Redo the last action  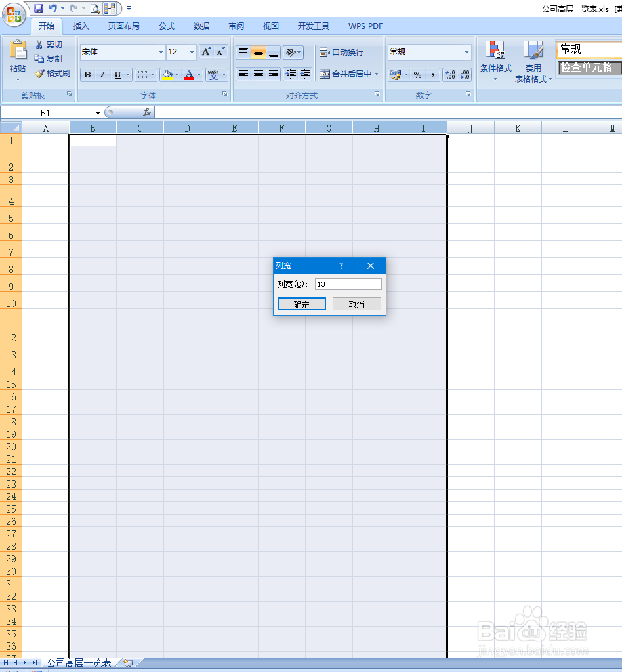coord(74,8)
